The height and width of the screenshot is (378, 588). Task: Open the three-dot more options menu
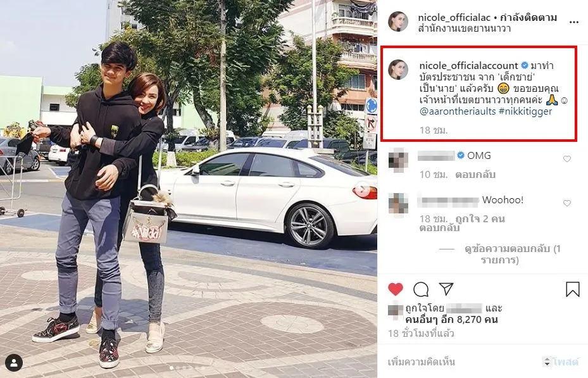click(573, 23)
